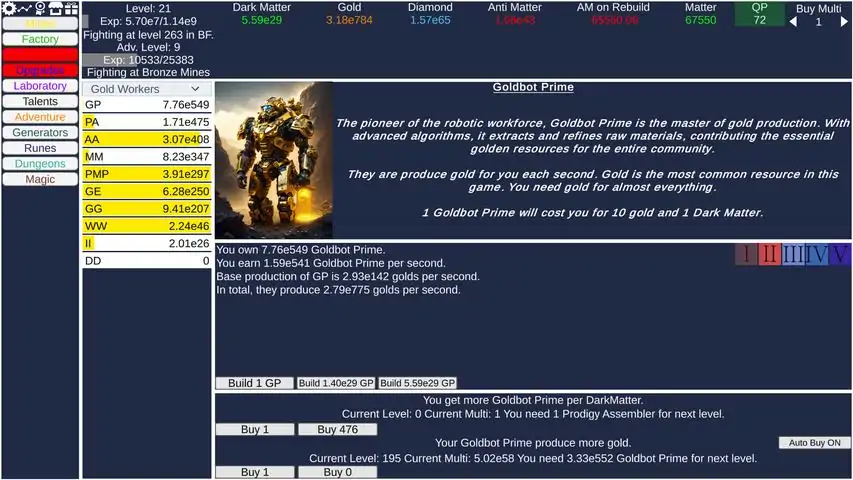This screenshot has height=480, width=853.
Task: Open the settings gear icon
Action: (x=8, y=7)
